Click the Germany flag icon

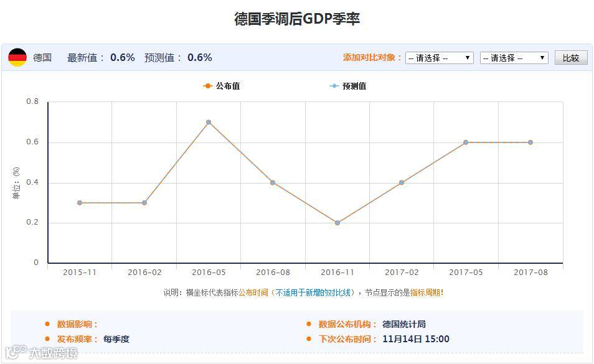point(17,57)
